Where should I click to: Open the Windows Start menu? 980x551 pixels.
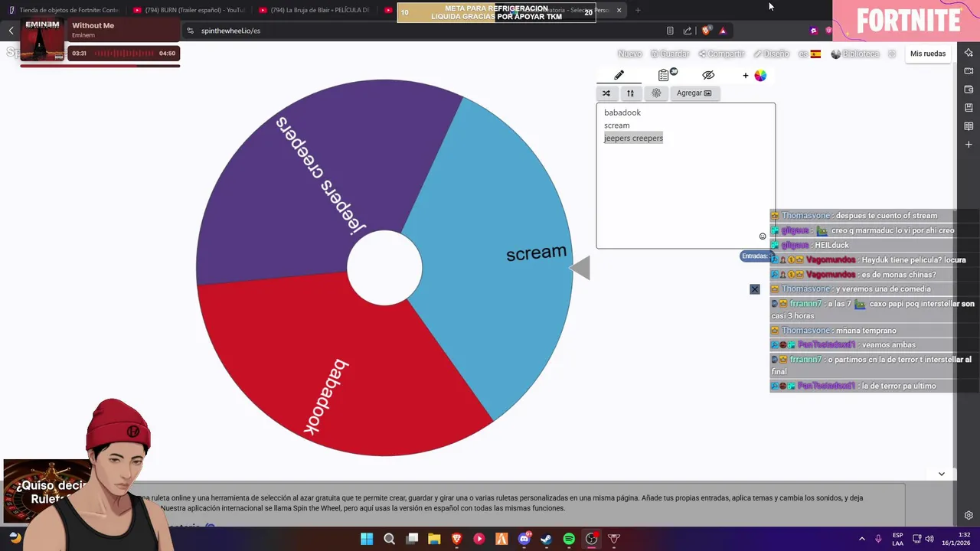367,539
